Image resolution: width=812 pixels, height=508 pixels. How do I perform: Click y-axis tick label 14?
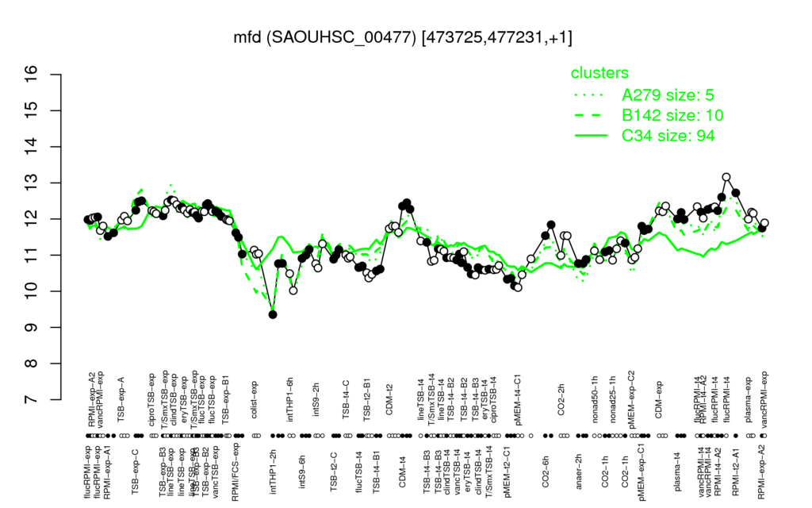point(32,147)
